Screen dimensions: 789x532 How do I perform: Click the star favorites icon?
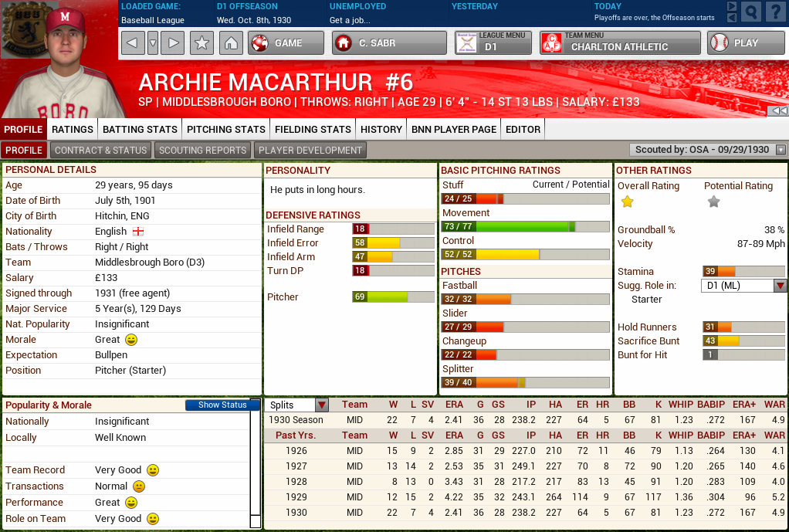201,43
